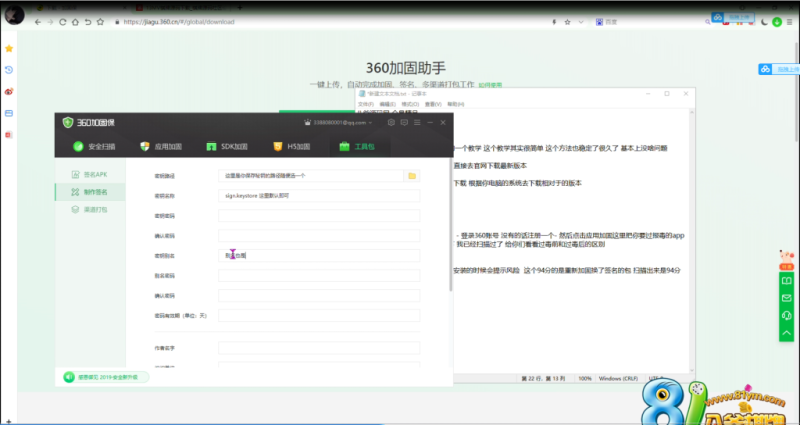Open 渠道打包 in the left sidebar

click(90, 210)
